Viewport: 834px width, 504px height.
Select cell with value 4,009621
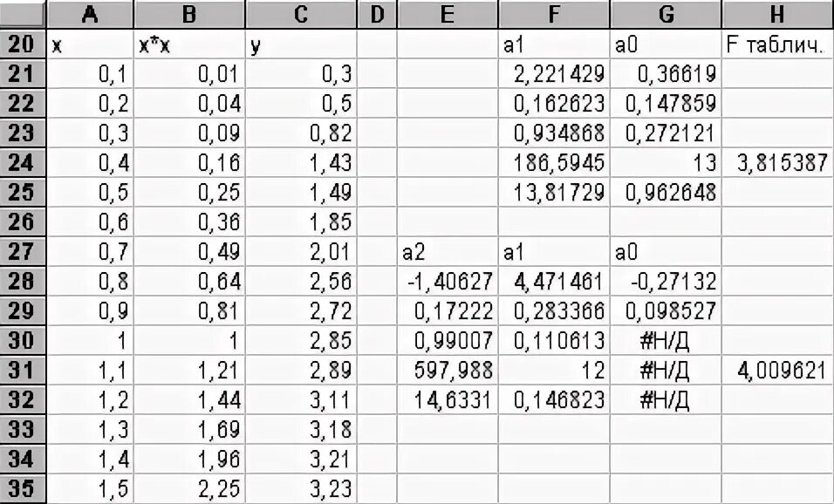point(777,370)
